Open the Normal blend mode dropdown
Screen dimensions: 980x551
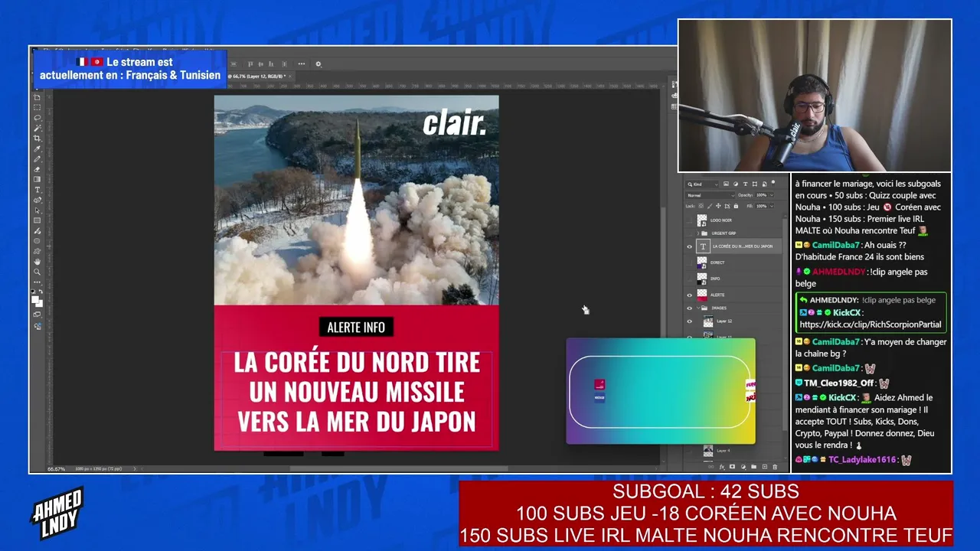pos(710,195)
